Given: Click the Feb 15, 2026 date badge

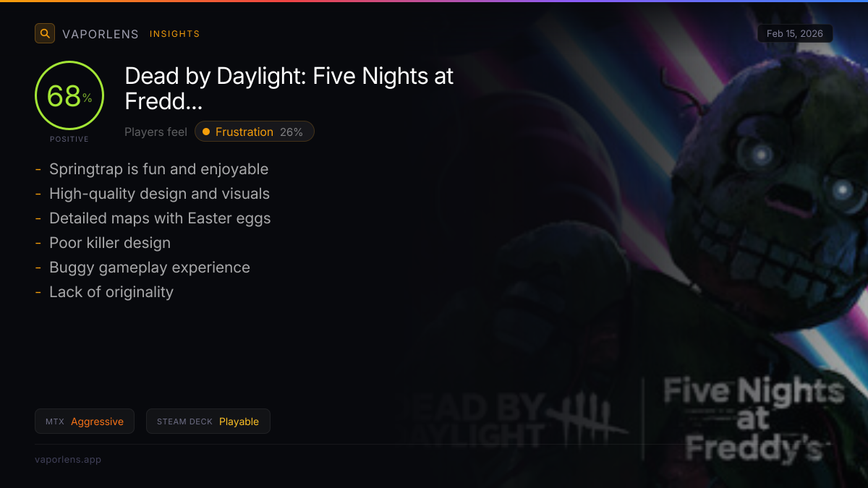Looking at the screenshot, I should [794, 34].
